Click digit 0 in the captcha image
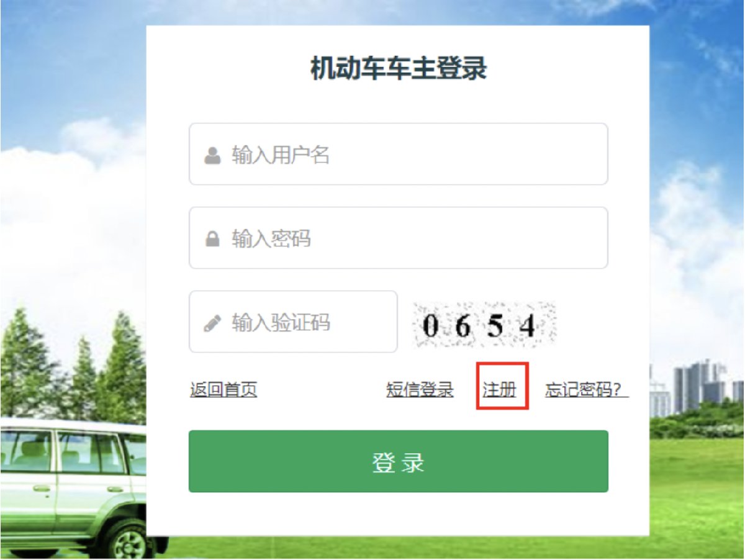 (430, 326)
